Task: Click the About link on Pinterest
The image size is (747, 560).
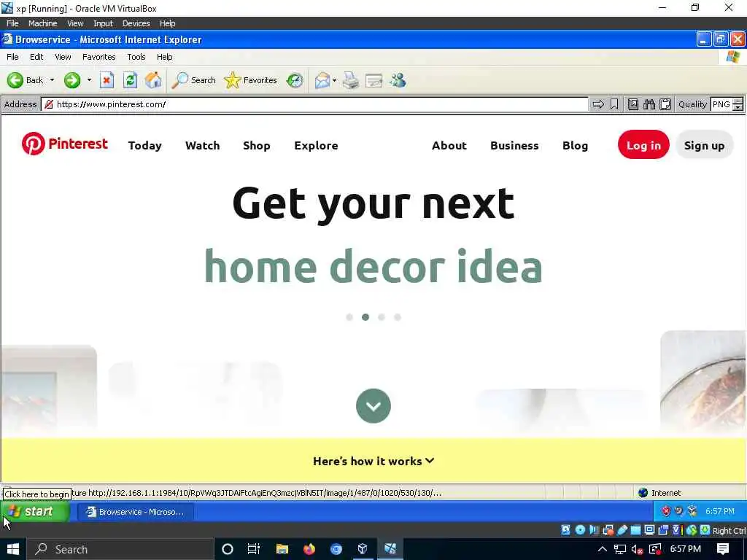Action: point(449,146)
